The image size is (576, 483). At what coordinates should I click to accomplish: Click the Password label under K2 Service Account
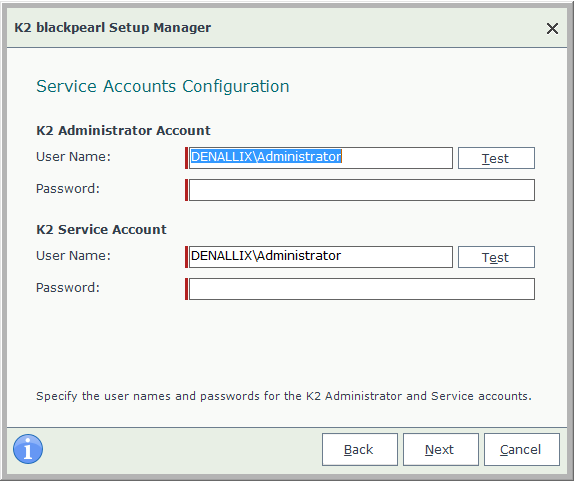pos(68,288)
